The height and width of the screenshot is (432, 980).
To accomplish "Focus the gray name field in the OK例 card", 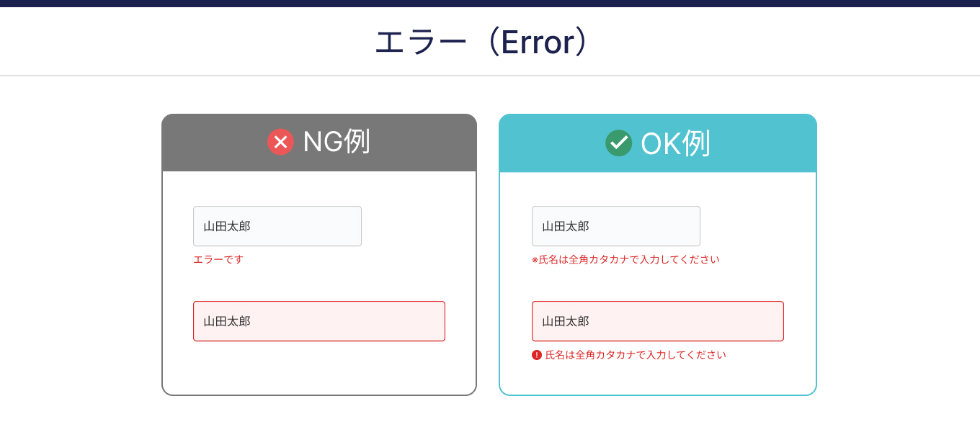I will pyautogui.click(x=616, y=226).
